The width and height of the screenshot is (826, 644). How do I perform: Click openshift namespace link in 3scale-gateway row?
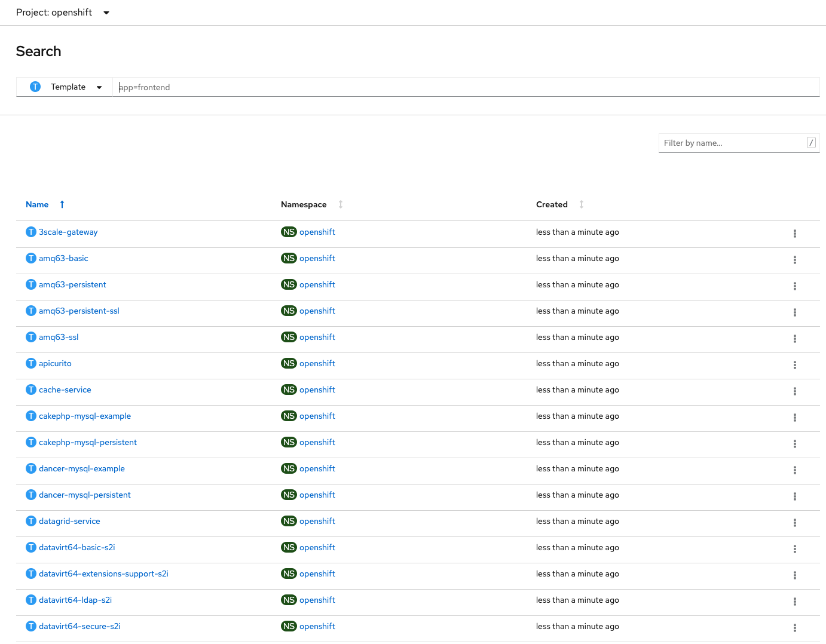coord(317,232)
